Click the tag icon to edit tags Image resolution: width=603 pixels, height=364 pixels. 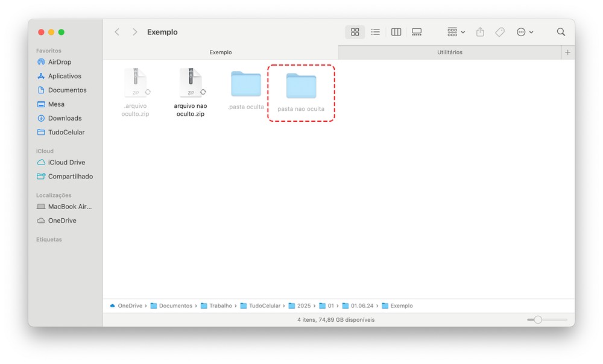tap(500, 32)
